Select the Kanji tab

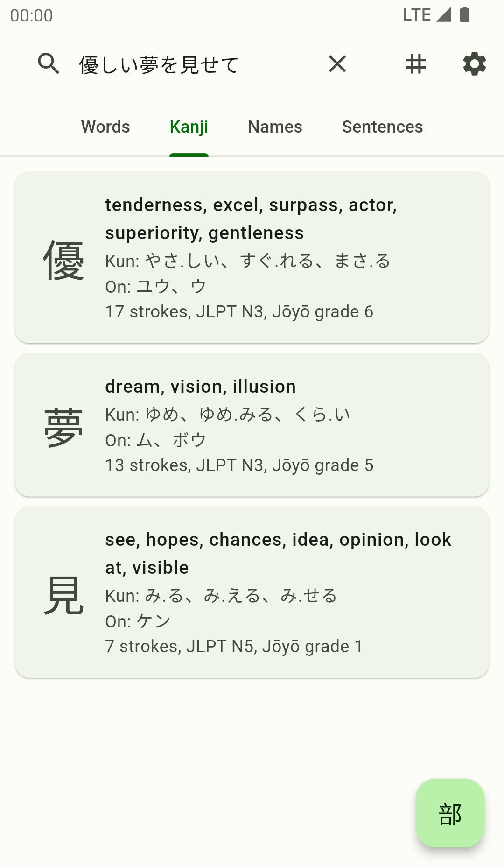click(189, 127)
